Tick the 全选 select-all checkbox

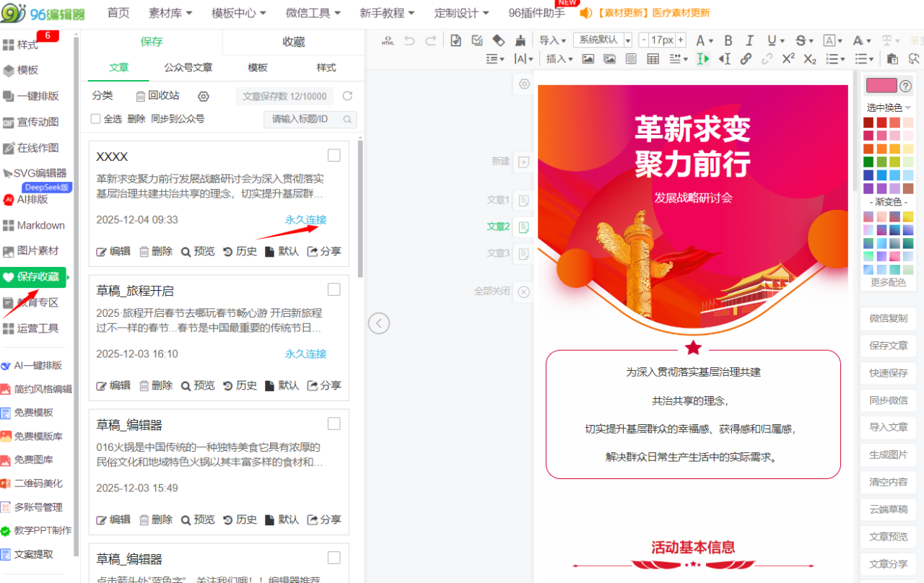point(95,119)
